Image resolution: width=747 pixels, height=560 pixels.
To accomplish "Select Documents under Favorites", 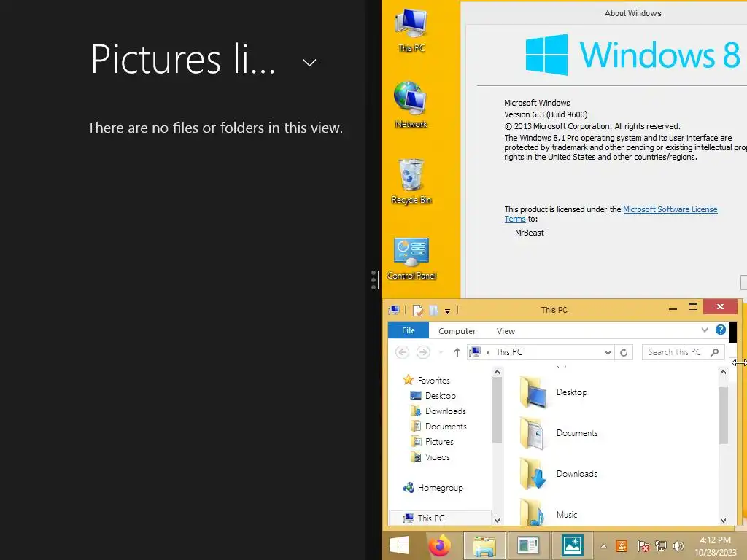I will tap(438, 426).
